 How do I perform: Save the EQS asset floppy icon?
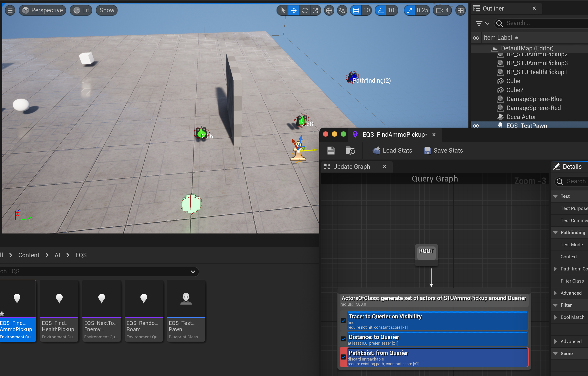coord(331,151)
